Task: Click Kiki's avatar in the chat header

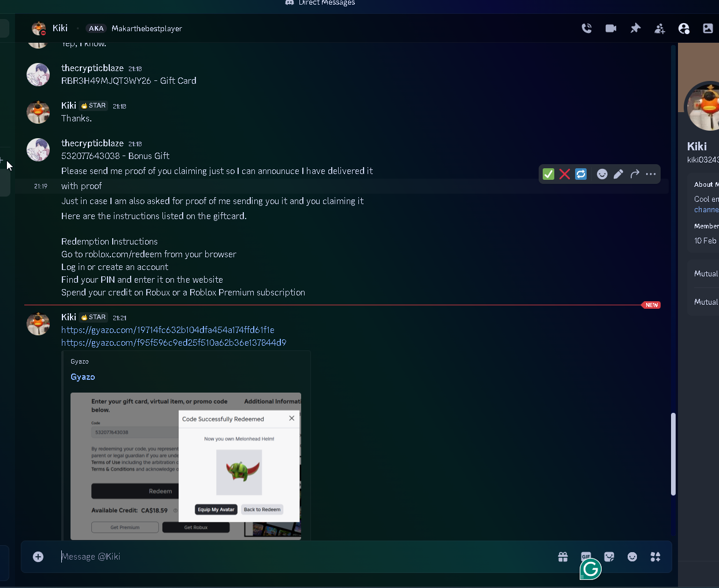Action: [39, 28]
